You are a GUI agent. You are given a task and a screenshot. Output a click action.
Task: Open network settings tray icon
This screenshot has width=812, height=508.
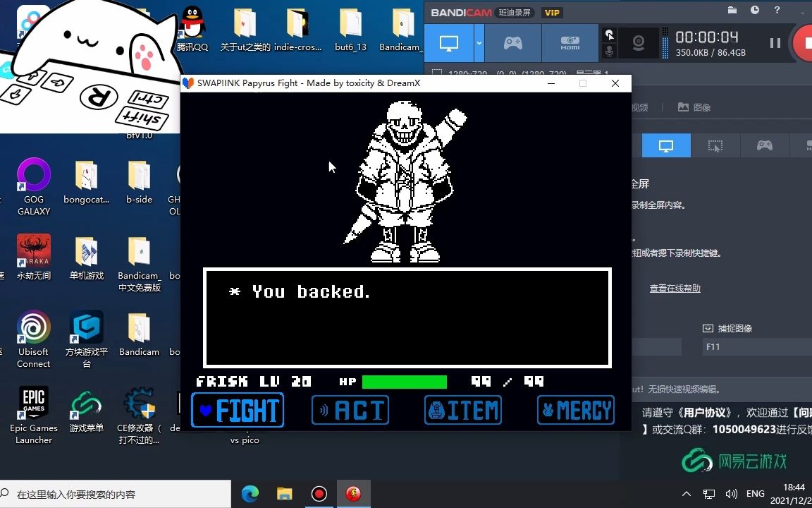pyautogui.click(x=709, y=494)
